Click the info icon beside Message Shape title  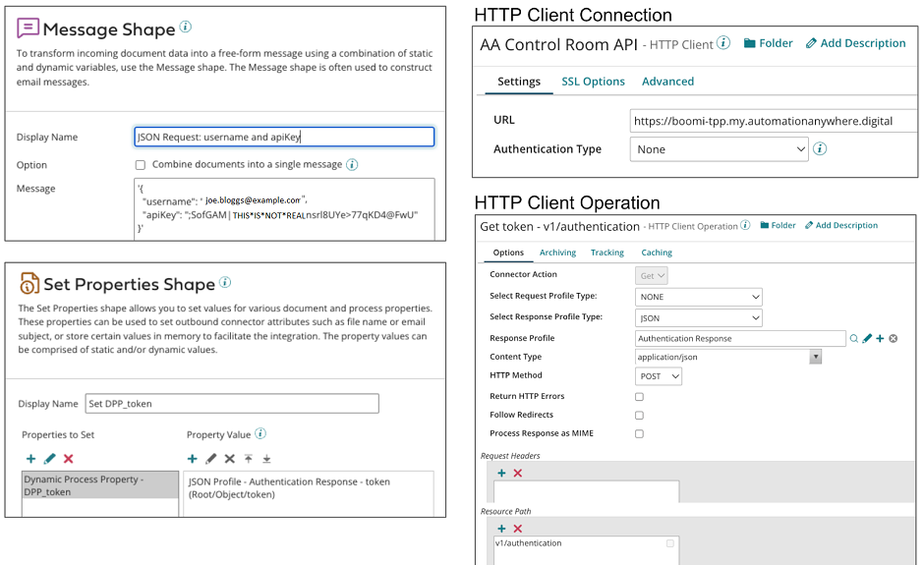tap(186, 28)
